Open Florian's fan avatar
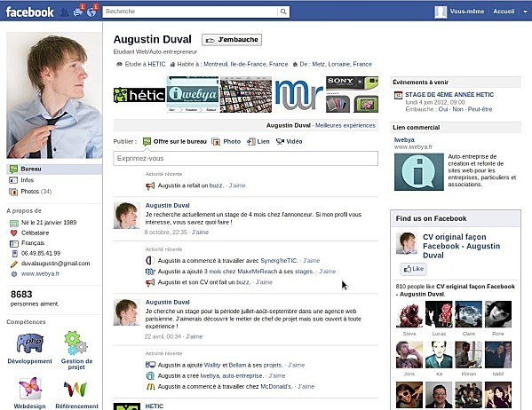 (468, 354)
